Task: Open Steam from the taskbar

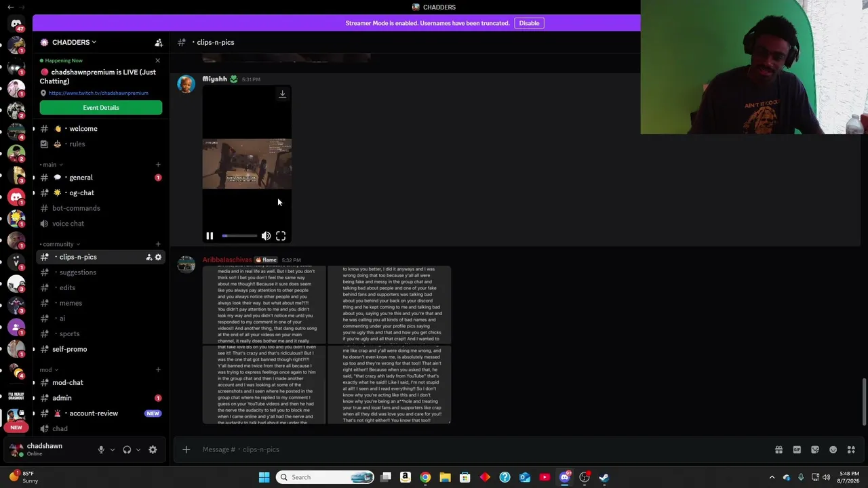Action: (x=604, y=477)
